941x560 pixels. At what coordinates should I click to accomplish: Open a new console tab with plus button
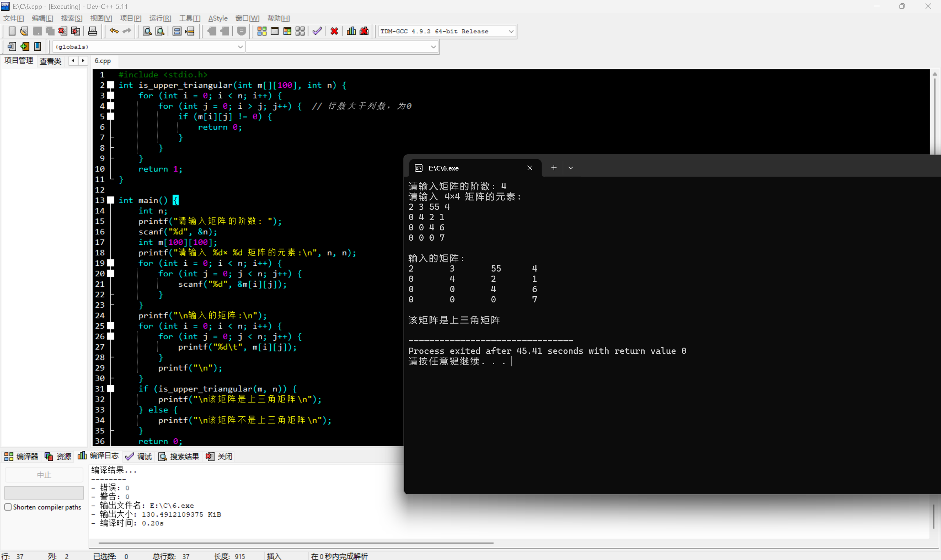pyautogui.click(x=553, y=168)
